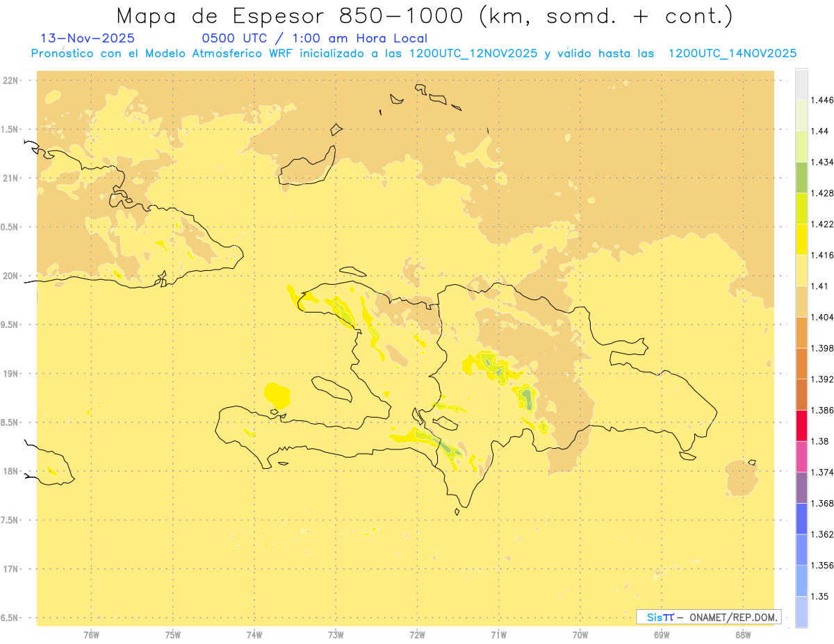Click the '76W' longitude label
This screenshot has height=644, width=834.
[91, 634]
